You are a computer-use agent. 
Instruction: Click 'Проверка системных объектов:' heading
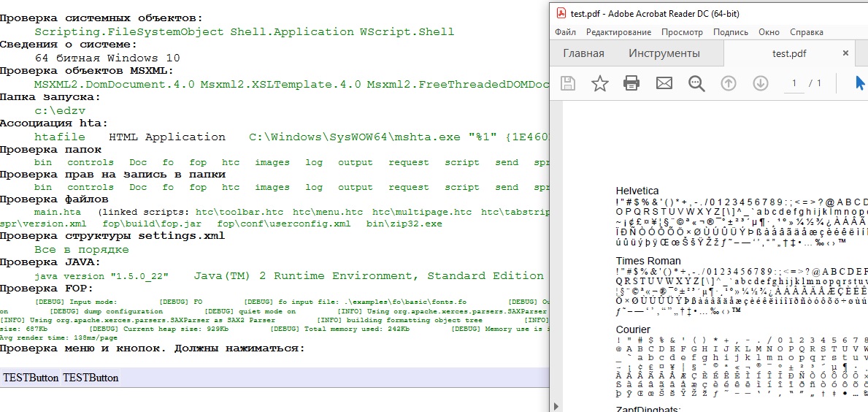pos(101,19)
